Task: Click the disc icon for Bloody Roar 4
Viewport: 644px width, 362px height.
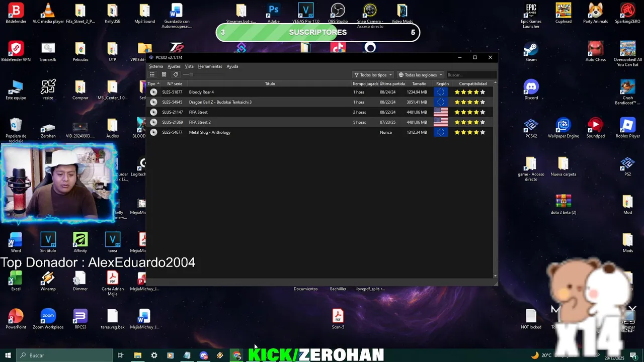Action: pyautogui.click(x=153, y=92)
